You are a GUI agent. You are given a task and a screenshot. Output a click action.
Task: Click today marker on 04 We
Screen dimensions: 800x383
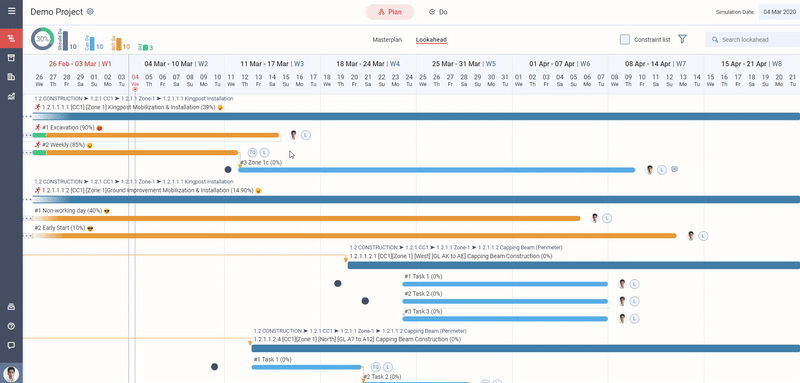(x=135, y=89)
